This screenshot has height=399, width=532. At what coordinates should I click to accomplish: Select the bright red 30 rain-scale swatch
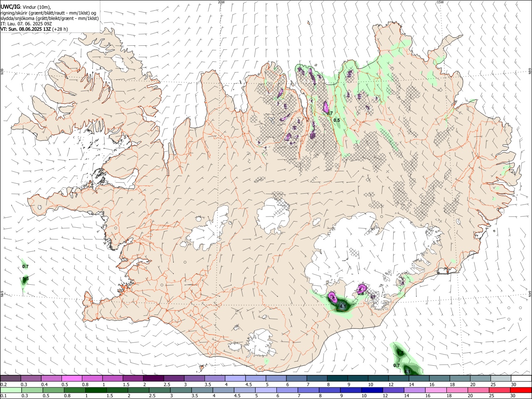[x=521, y=390]
